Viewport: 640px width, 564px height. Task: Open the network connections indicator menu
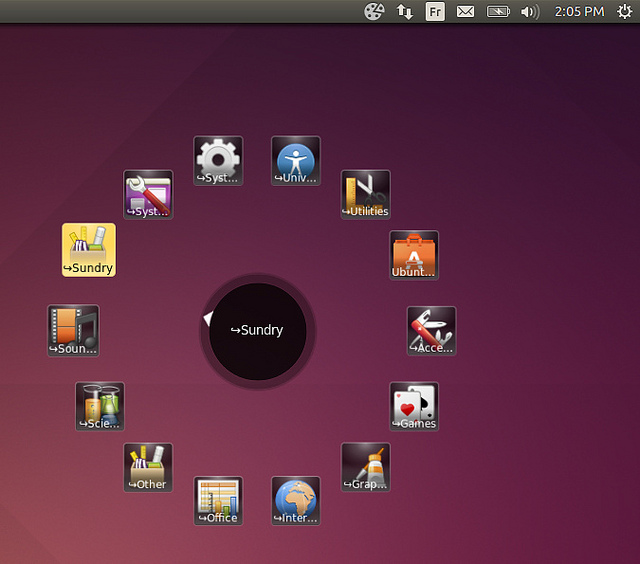click(x=405, y=12)
